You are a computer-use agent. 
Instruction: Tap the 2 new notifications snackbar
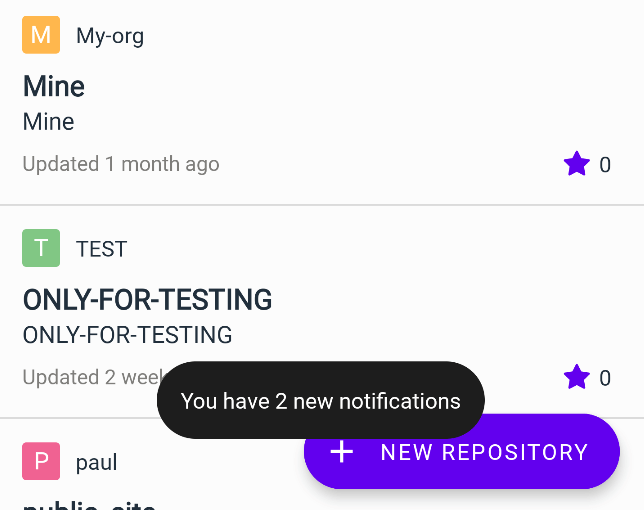point(321,400)
